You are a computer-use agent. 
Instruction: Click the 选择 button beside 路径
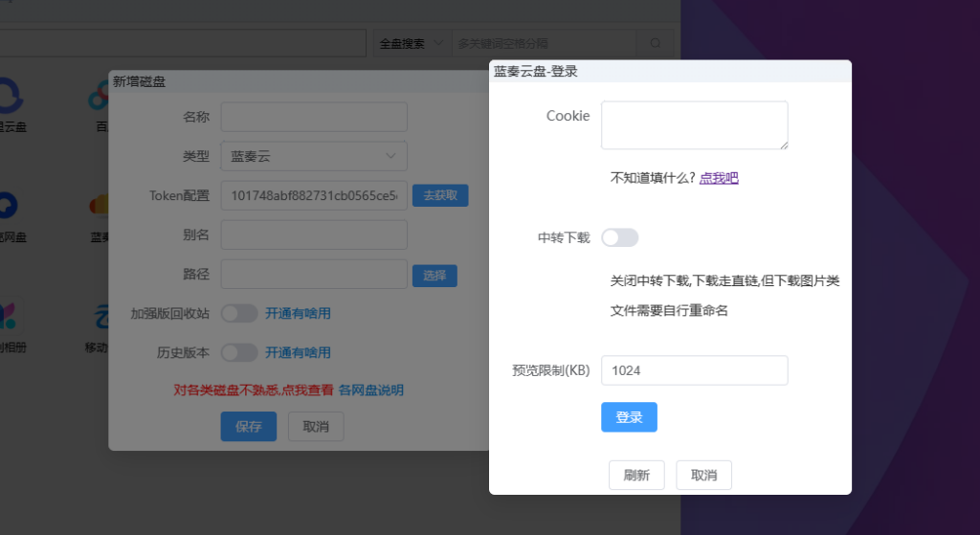coord(434,276)
